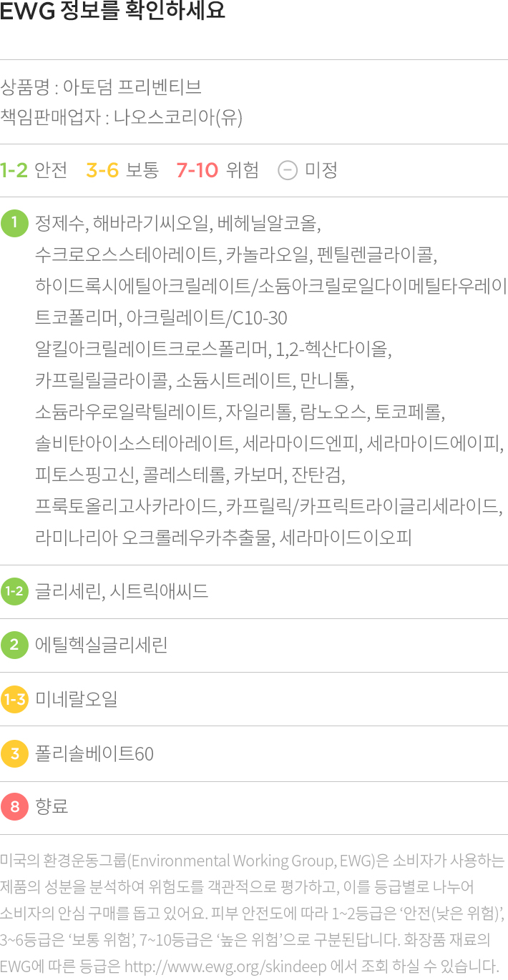Click the EWG 정보를 확인하세요 heading
Viewport: 508px width, 980px height.
click(112, 12)
